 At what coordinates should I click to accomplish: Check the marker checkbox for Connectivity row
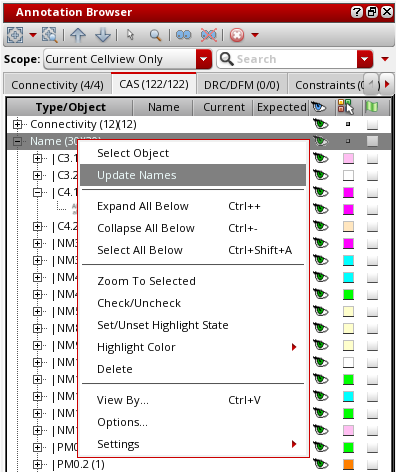[x=372, y=125]
